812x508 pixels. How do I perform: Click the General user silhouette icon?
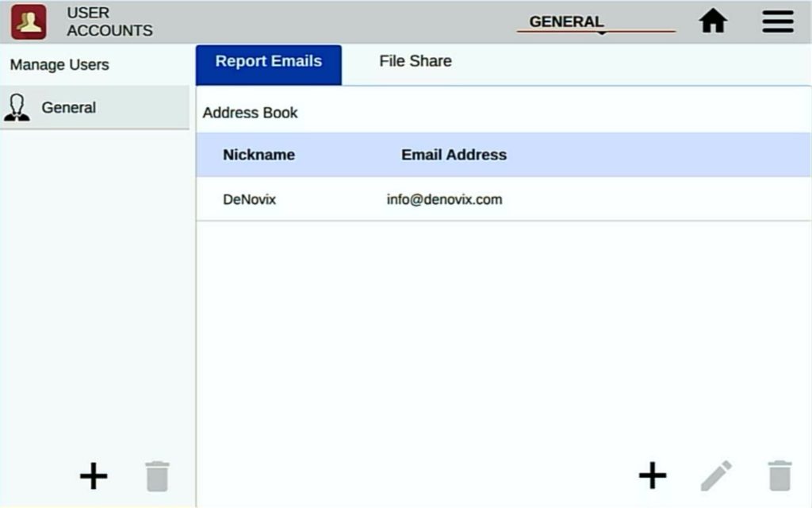[x=17, y=107]
